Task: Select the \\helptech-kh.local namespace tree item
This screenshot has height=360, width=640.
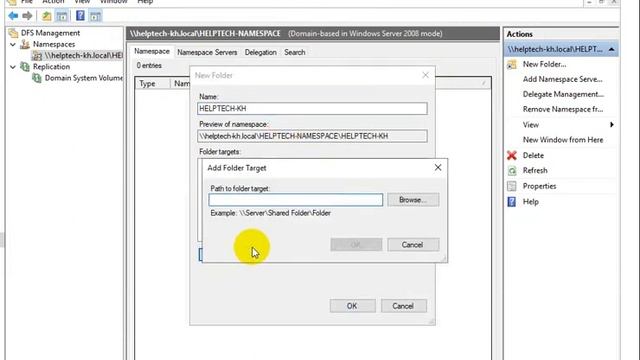Action: [83, 55]
